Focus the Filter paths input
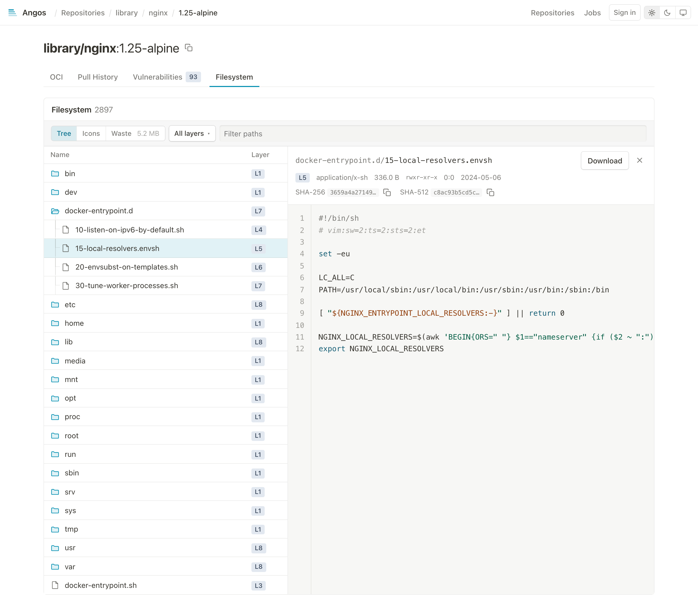 [x=433, y=134]
